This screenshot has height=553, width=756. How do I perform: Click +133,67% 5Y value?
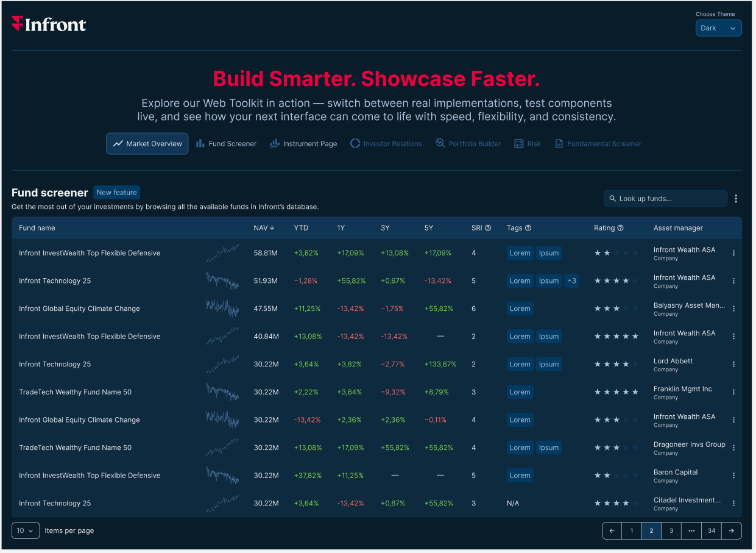click(440, 365)
